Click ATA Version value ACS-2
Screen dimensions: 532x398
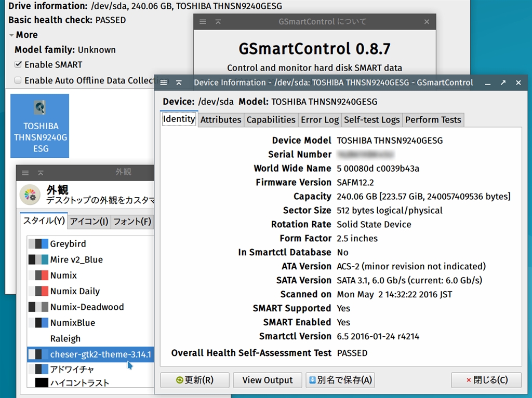[411, 267]
